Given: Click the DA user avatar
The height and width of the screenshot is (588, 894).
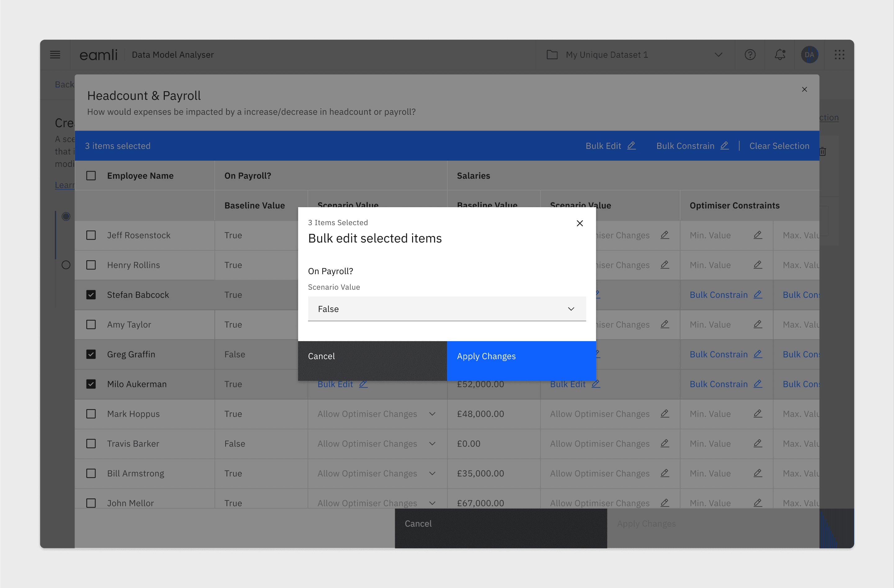Looking at the screenshot, I should pyautogui.click(x=809, y=55).
